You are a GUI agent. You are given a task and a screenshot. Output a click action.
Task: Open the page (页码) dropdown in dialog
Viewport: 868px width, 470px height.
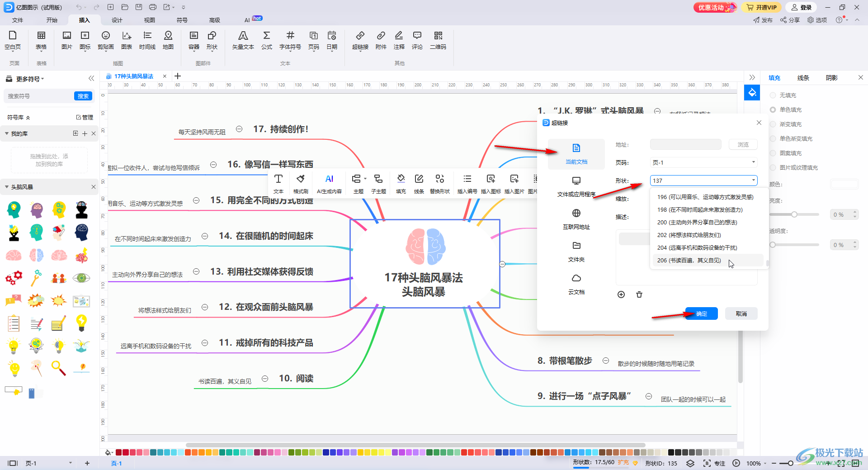click(x=754, y=162)
